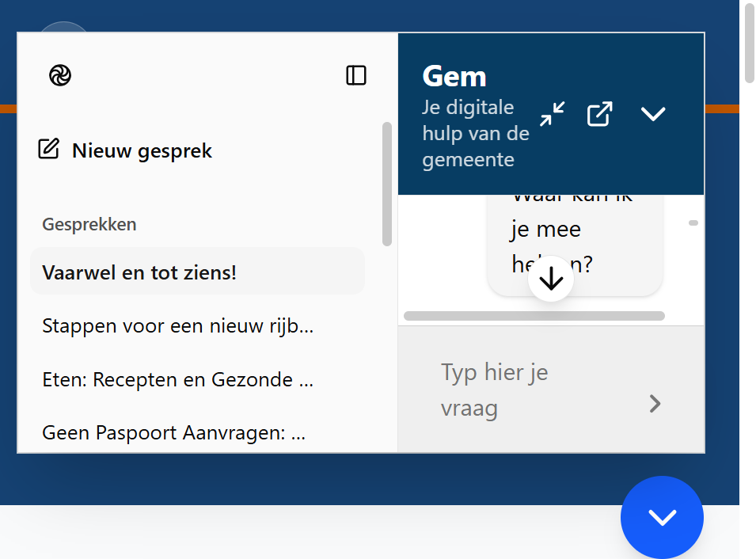Open Gem in a new window
This screenshot has width=756, height=559.
coord(599,114)
